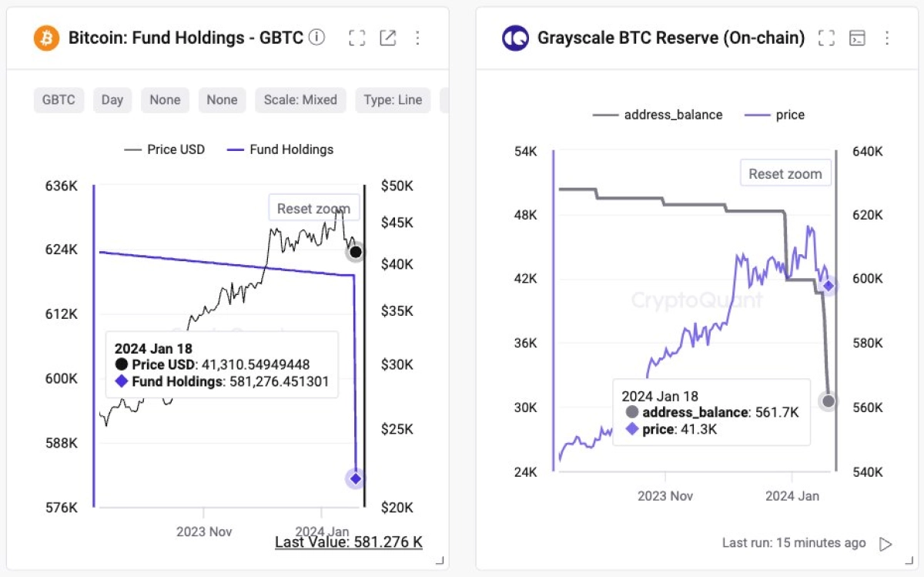Open the first None filter chip
This screenshot has height=577, width=924.
coord(165,100)
